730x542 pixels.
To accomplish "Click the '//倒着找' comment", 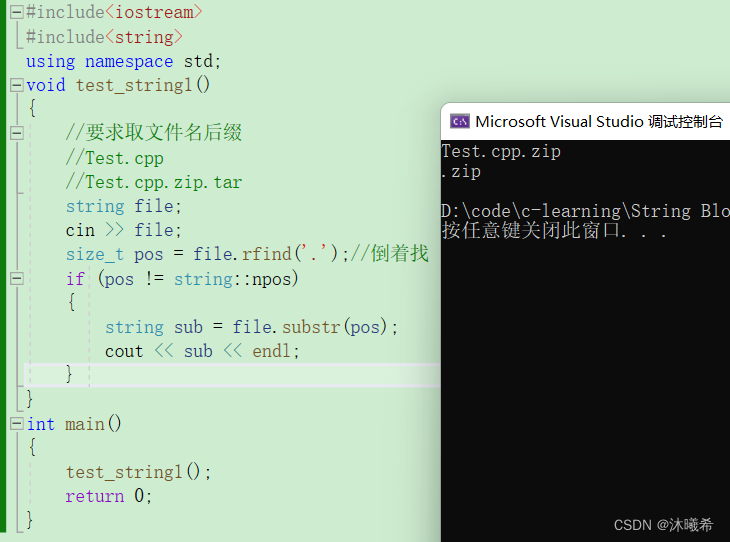I will pyautogui.click(x=390, y=254).
